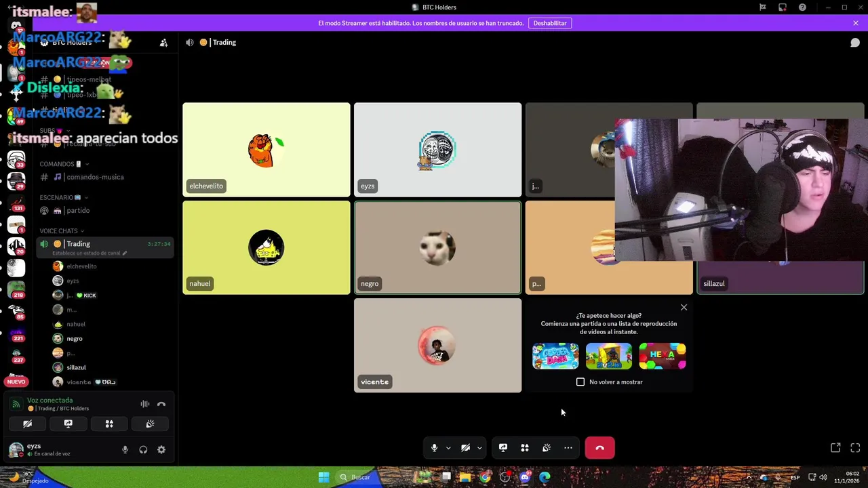868x488 pixels.
Task: Disconnect using the voice panel phone icon
Action: click(161, 404)
